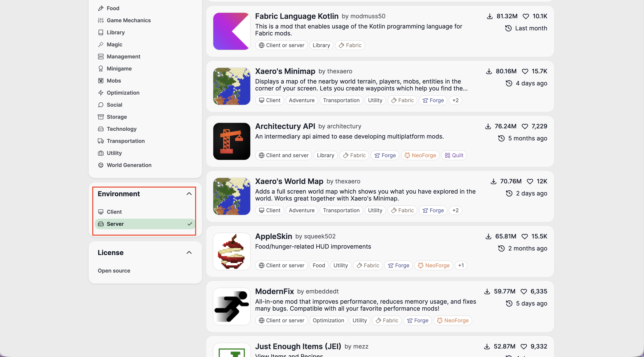The width and height of the screenshot is (644, 357).
Task: Click the Client and server tag on Architectury API
Action: (x=283, y=155)
